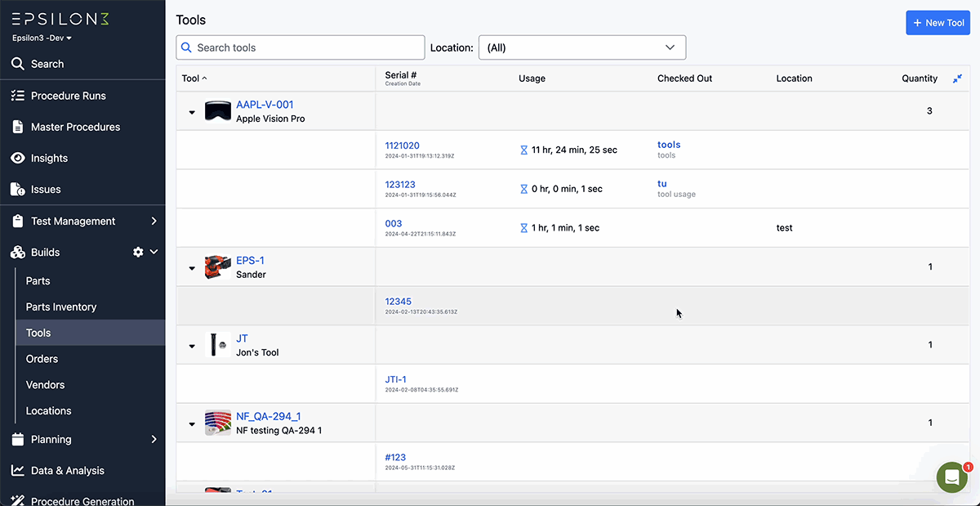980x506 pixels.
Task: Click inside the Search tools field
Action: [x=300, y=47]
